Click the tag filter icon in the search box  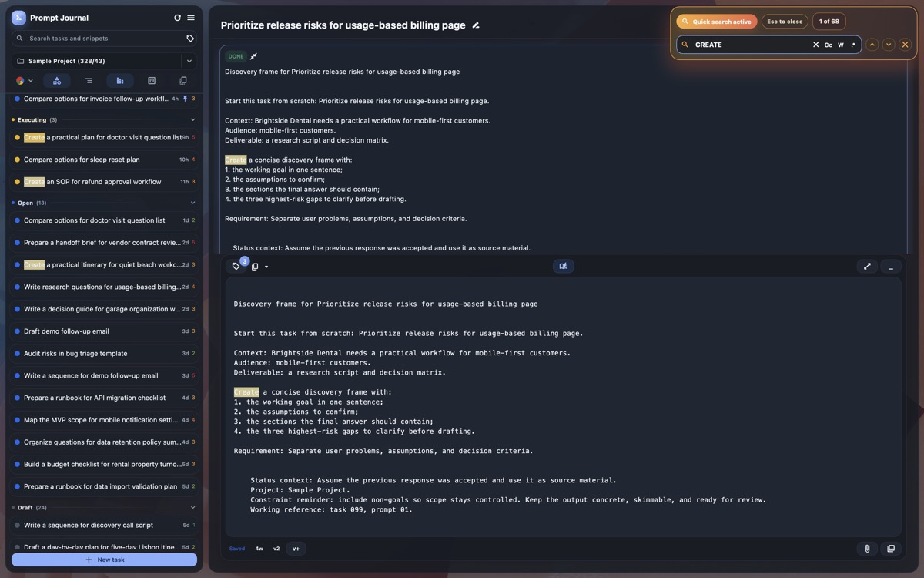point(190,38)
